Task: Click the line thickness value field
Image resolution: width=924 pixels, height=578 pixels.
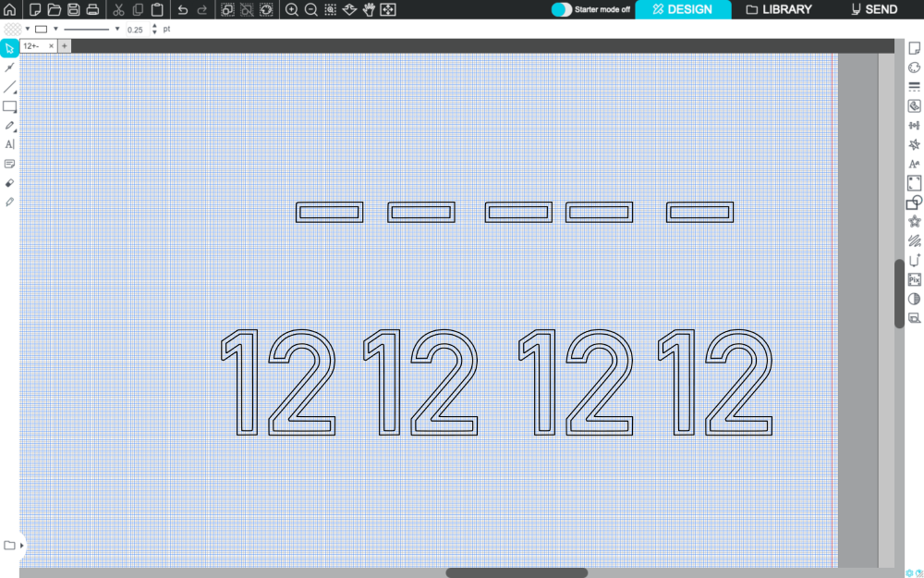Action: [x=136, y=30]
